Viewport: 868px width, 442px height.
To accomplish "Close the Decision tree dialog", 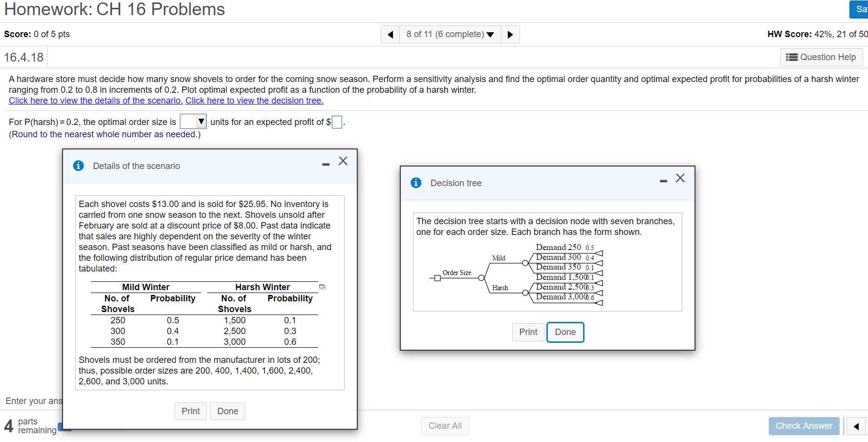I will click(x=680, y=178).
